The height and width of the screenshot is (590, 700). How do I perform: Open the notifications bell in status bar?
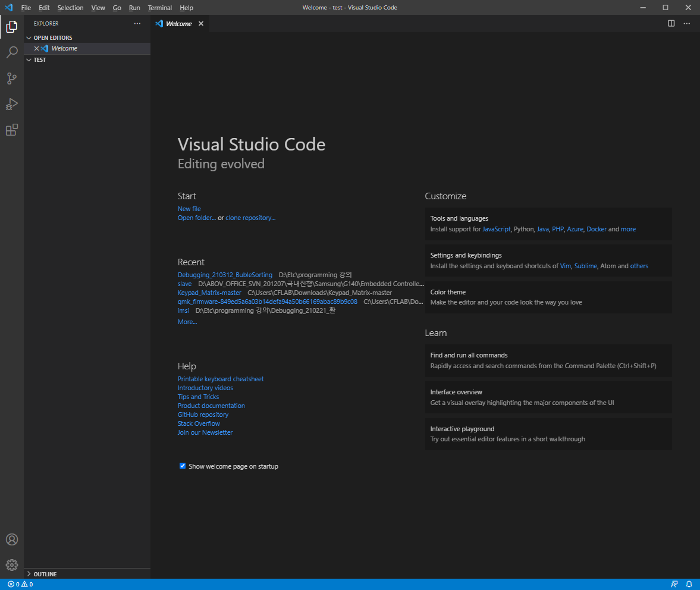click(x=689, y=584)
